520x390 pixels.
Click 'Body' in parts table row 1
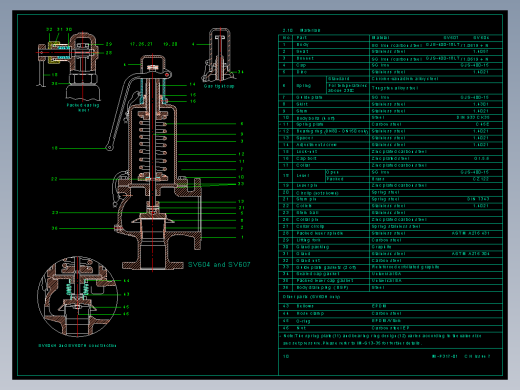(x=302, y=45)
